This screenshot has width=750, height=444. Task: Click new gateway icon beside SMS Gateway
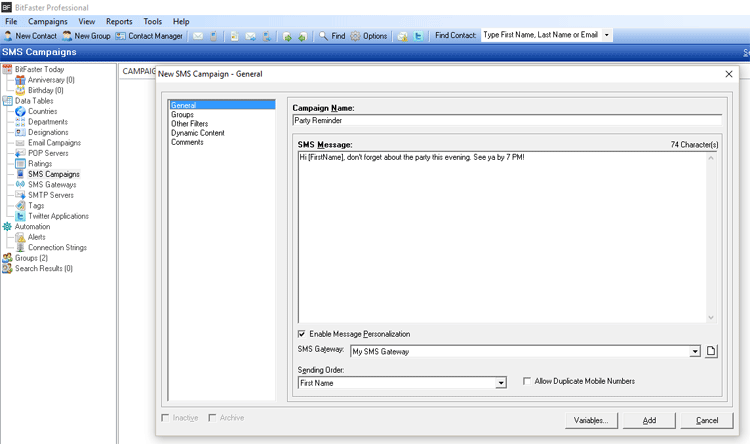click(x=712, y=351)
